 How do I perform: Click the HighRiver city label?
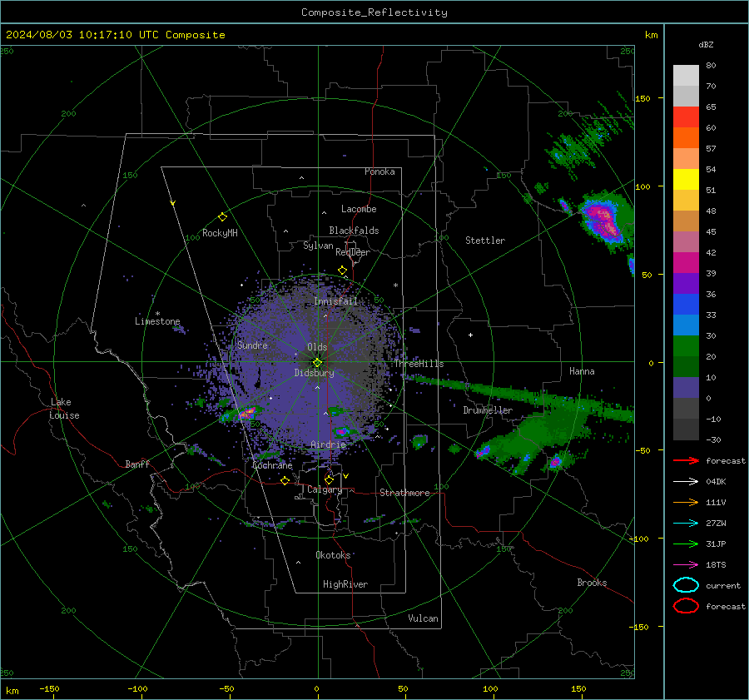345,584
